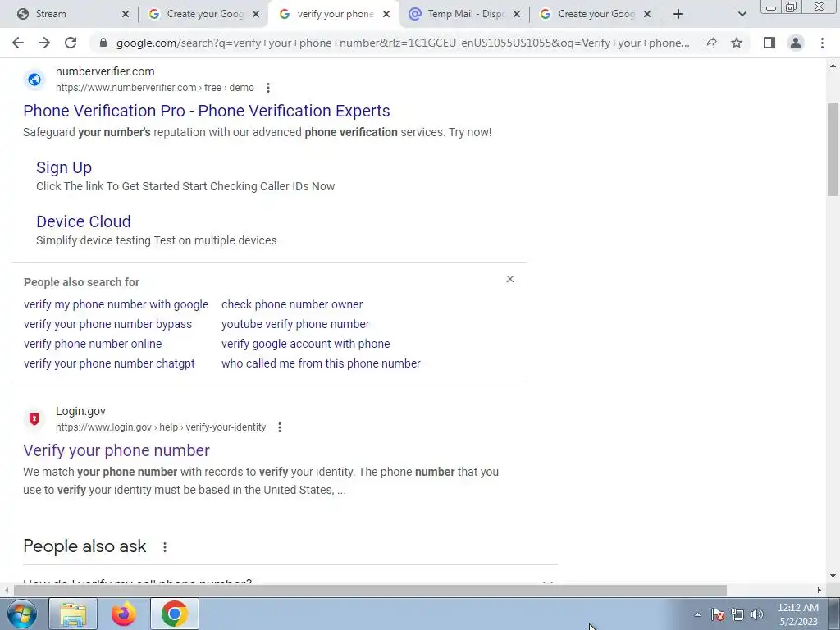Screen dimensions: 840x630
Task: Close the verify your phone tab
Action: 386,14
